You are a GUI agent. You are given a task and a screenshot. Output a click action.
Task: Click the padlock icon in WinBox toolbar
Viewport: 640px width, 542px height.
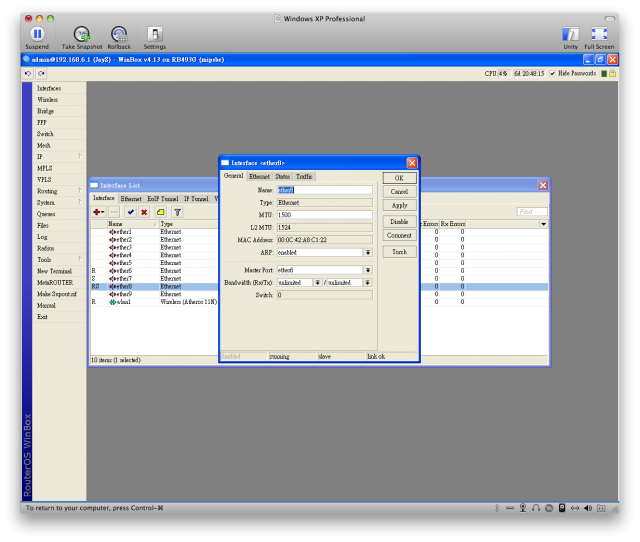[x=612, y=73]
